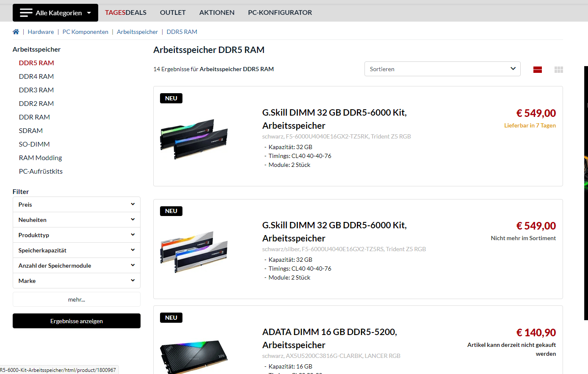Image resolution: width=588 pixels, height=374 pixels.
Task: Select RAM Modding category
Action: click(x=40, y=158)
